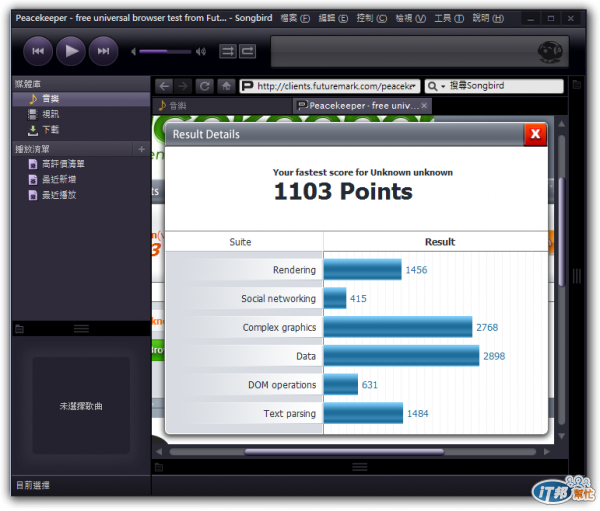600x511 pixels.
Task: Switch to the 音樂 browser tab
Action: [222, 106]
